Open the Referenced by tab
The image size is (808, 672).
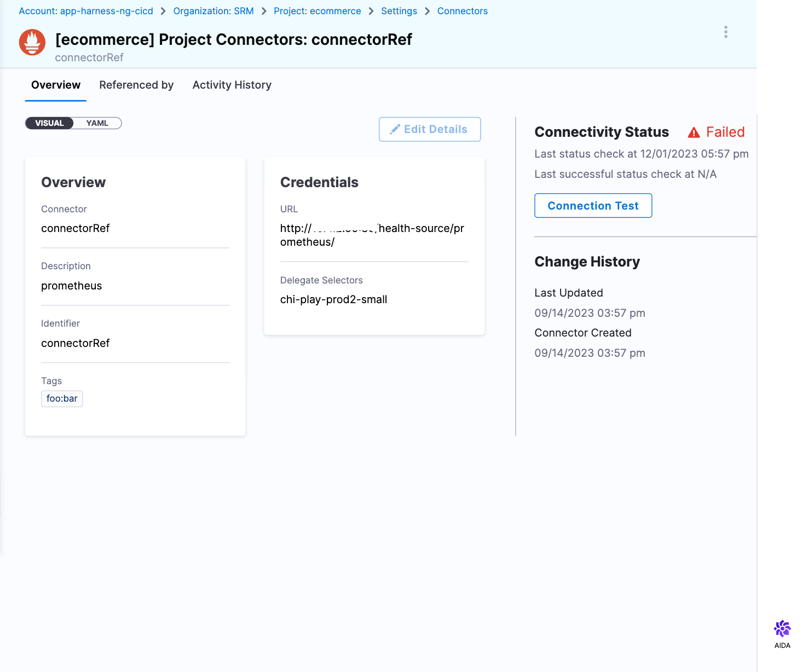pyautogui.click(x=136, y=85)
